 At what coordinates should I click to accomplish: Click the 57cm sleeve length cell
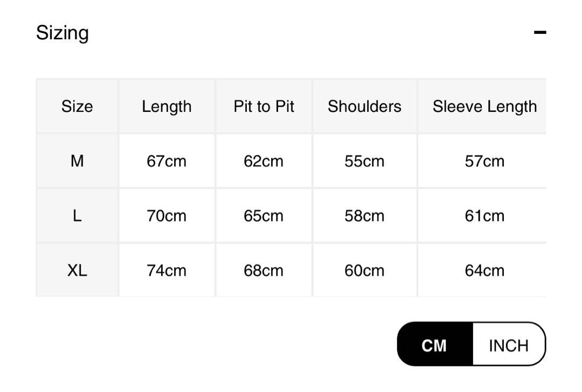point(484,161)
